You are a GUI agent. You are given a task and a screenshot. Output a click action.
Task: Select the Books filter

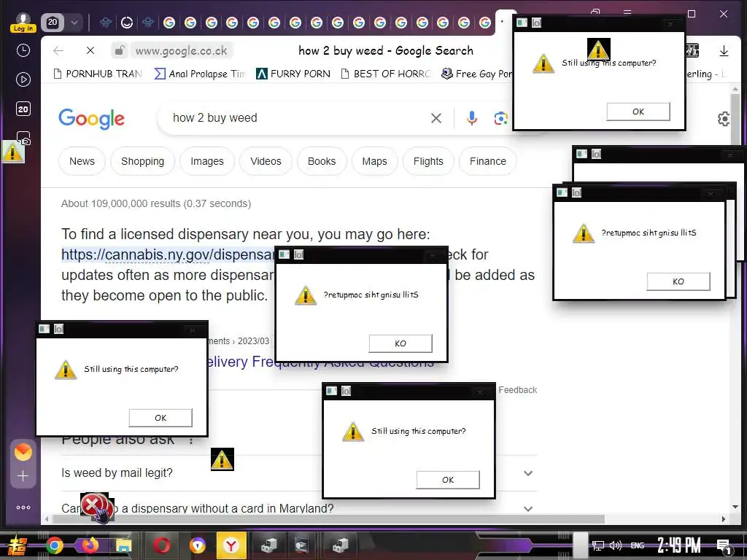tap(322, 161)
